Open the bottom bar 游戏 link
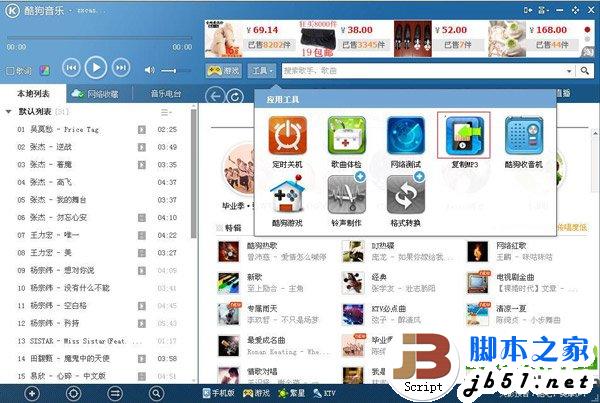600x403 pixels. (256, 393)
